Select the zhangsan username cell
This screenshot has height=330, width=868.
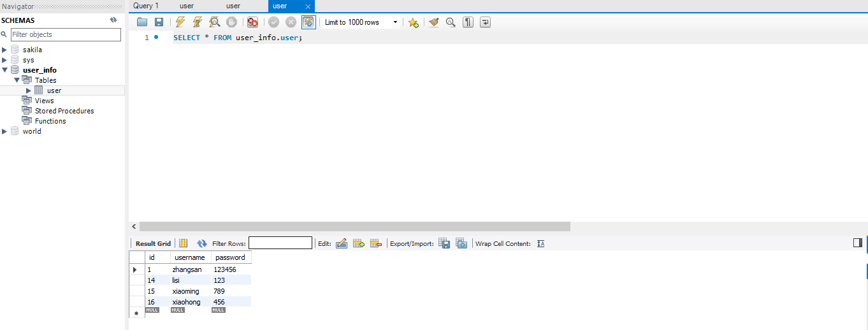pyautogui.click(x=191, y=269)
